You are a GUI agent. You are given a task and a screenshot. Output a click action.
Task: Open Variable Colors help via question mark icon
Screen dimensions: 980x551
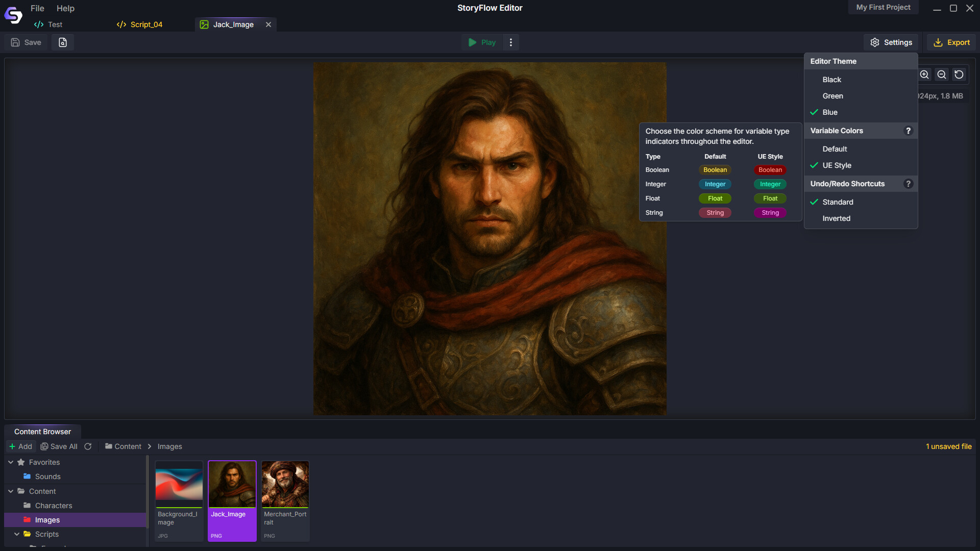coord(909,131)
